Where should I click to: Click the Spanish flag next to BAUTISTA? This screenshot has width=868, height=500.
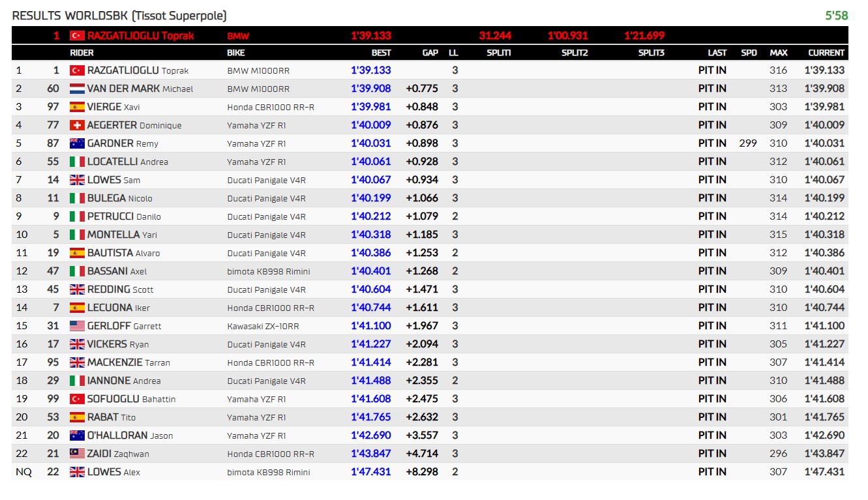point(77,253)
